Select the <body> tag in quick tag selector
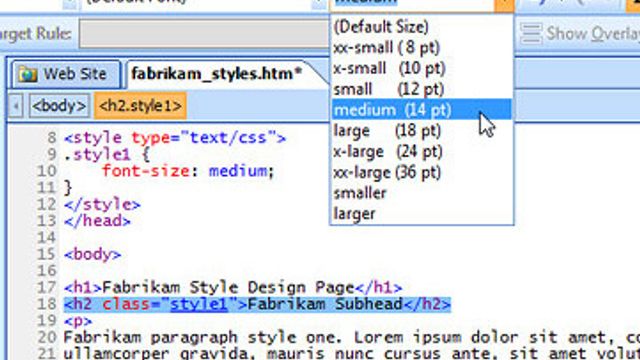640x360 pixels. pos(59,106)
